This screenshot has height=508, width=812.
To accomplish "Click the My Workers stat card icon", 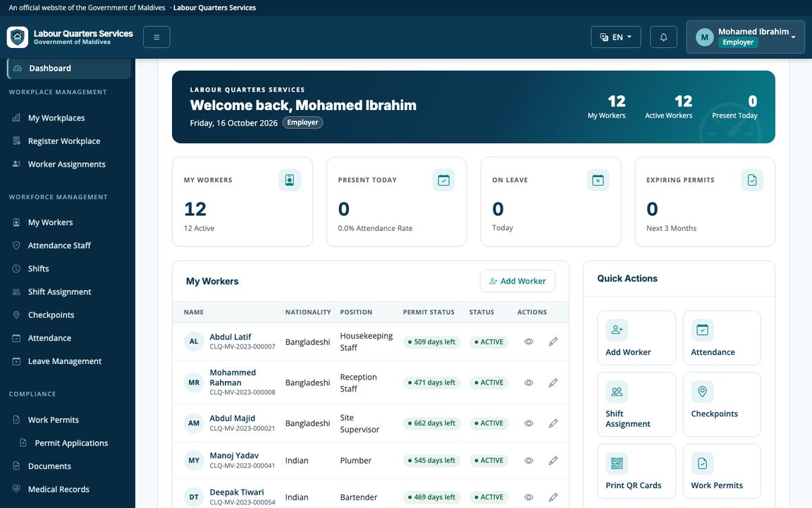I will click(290, 180).
